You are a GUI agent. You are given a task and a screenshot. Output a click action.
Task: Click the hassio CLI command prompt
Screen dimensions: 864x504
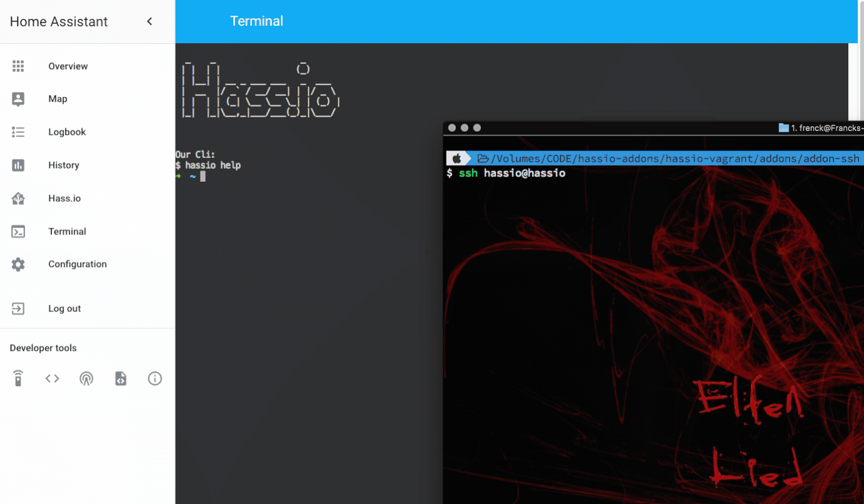pos(207,166)
